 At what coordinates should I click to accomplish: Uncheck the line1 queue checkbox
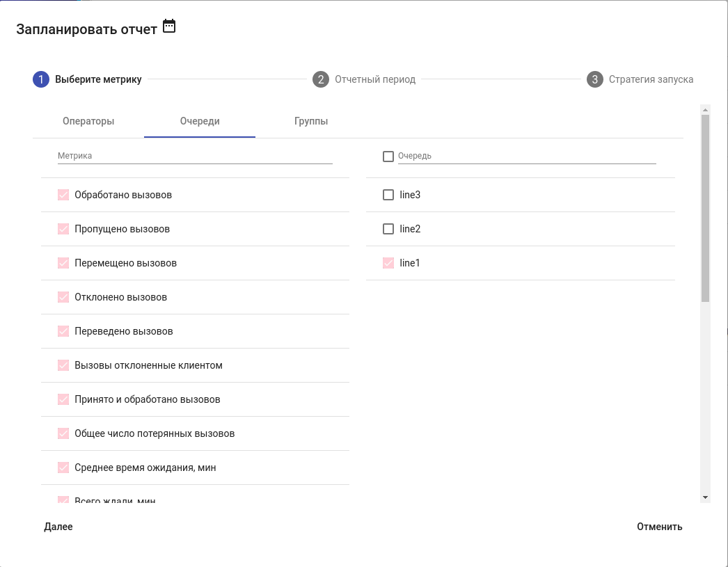(x=388, y=263)
